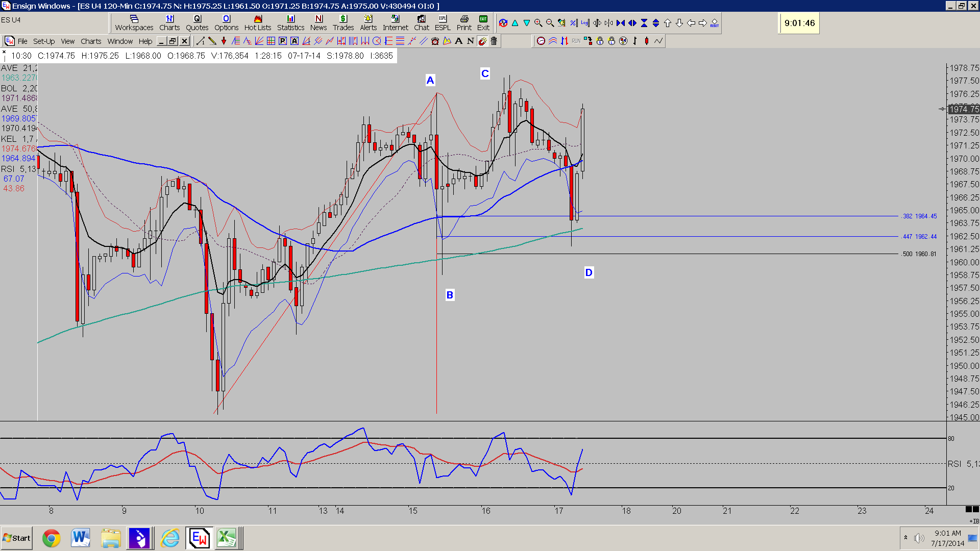Open the Options toolbar button
The width and height of the screenshot is (980, 551).
point(226,23)
